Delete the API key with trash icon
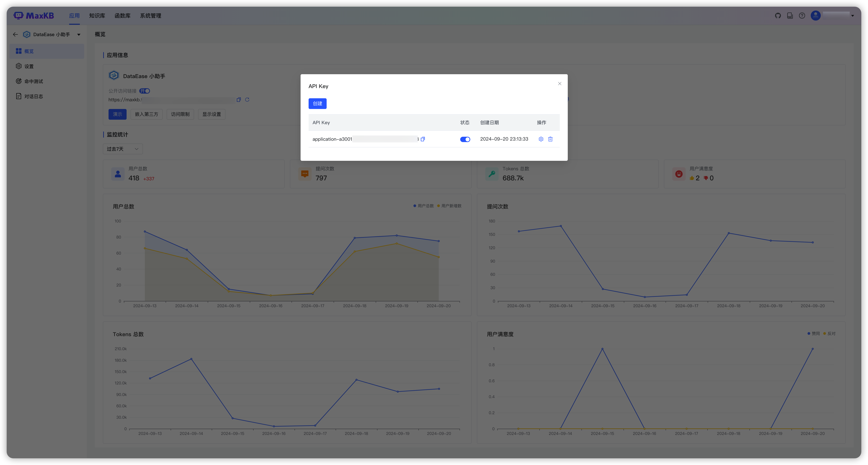 [550, 139]
